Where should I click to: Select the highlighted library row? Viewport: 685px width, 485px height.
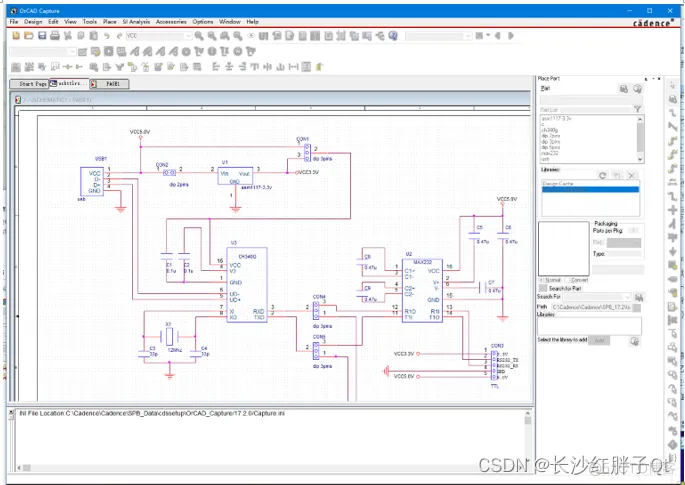click(590, 190)
